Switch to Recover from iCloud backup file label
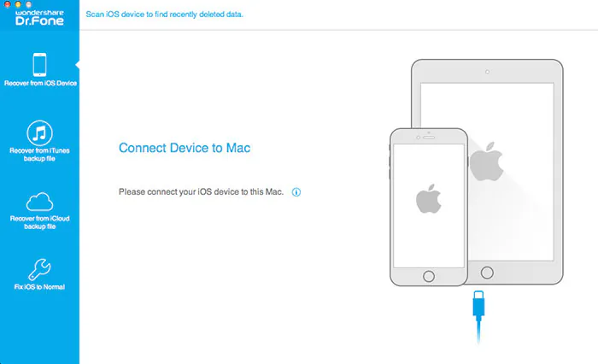 (39, 222)
